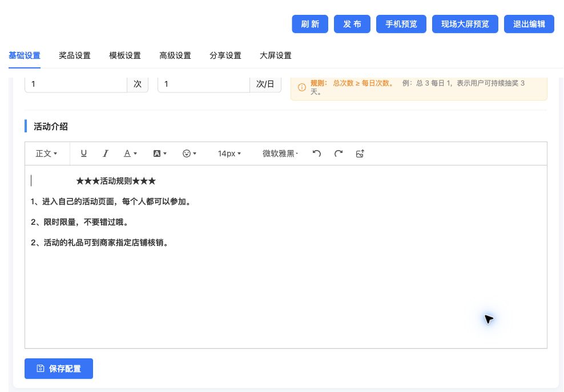Toggle italic formatting in editor toolbar

106,153
